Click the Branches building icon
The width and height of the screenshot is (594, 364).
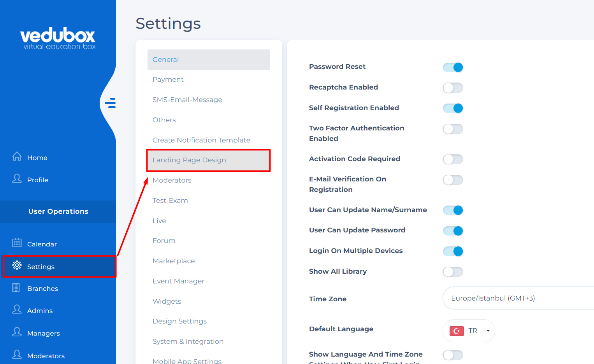[16, 288]
